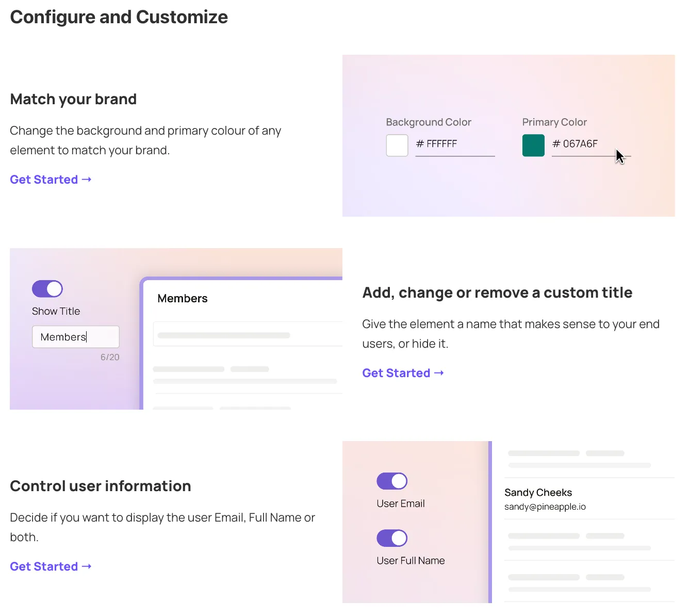689x616 pixels.
Task: Open Get Started below custom title section
Action: 403,373
